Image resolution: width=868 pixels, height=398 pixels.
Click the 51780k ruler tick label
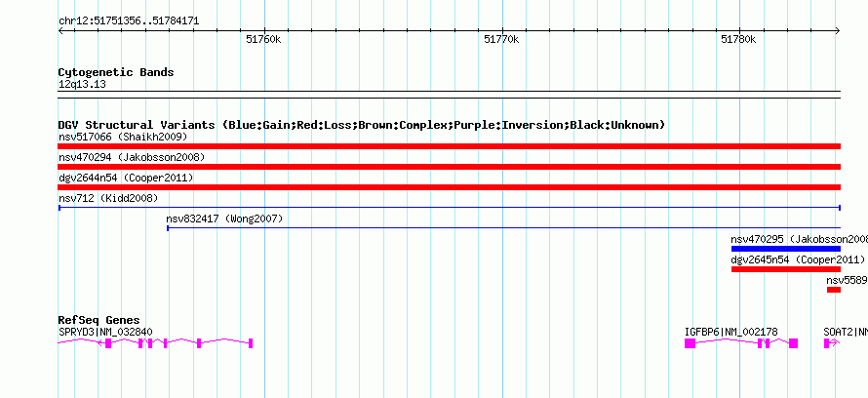pyautogui.click(x=739, y=39)
